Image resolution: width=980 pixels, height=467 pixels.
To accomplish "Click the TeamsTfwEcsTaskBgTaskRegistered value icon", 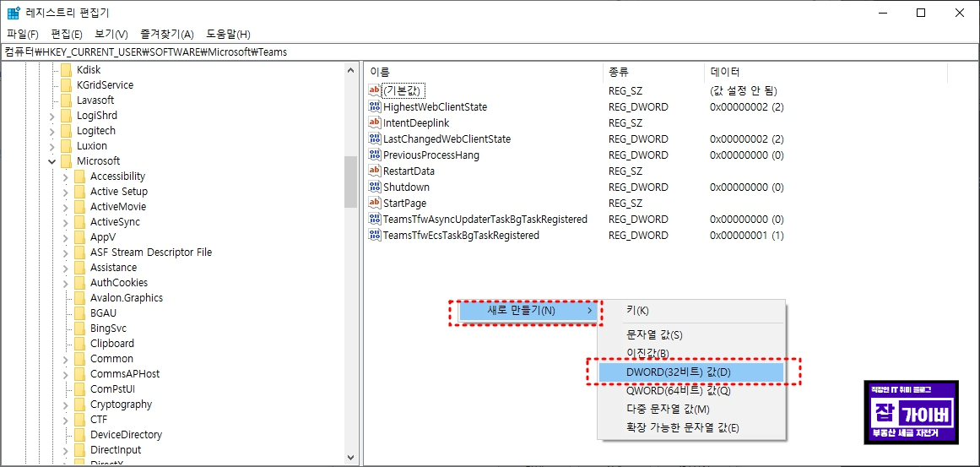I will pos(375,235).
